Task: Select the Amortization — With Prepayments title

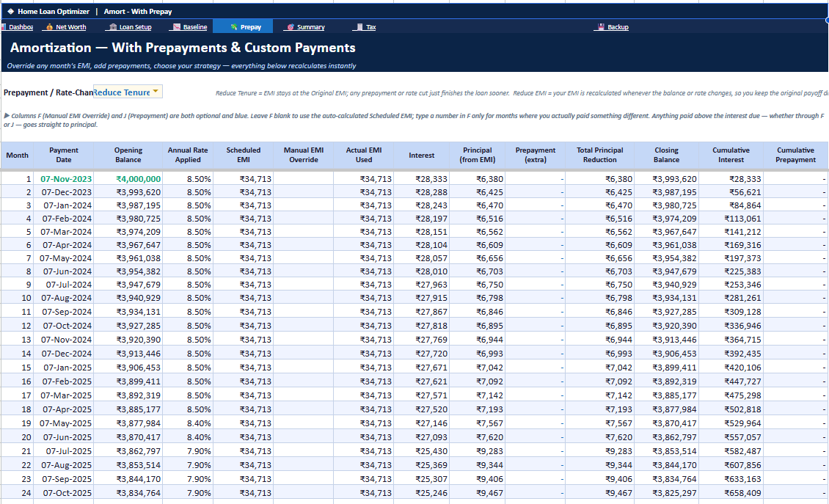Action: point(183,48)
